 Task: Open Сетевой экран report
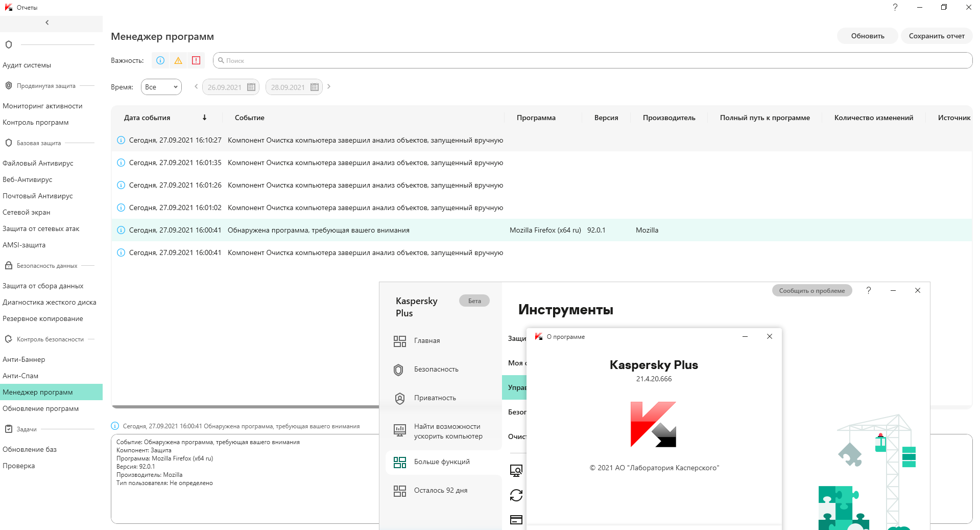27,212
